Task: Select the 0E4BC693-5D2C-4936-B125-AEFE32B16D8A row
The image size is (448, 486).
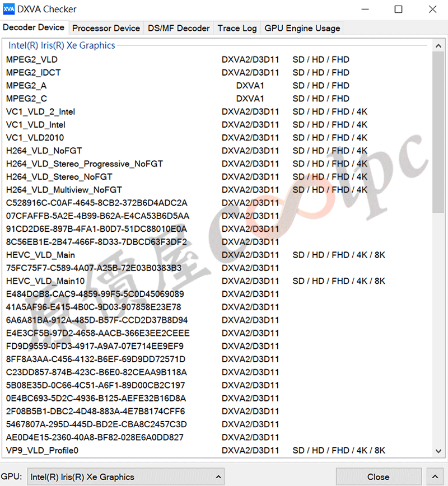Action: 217,398
